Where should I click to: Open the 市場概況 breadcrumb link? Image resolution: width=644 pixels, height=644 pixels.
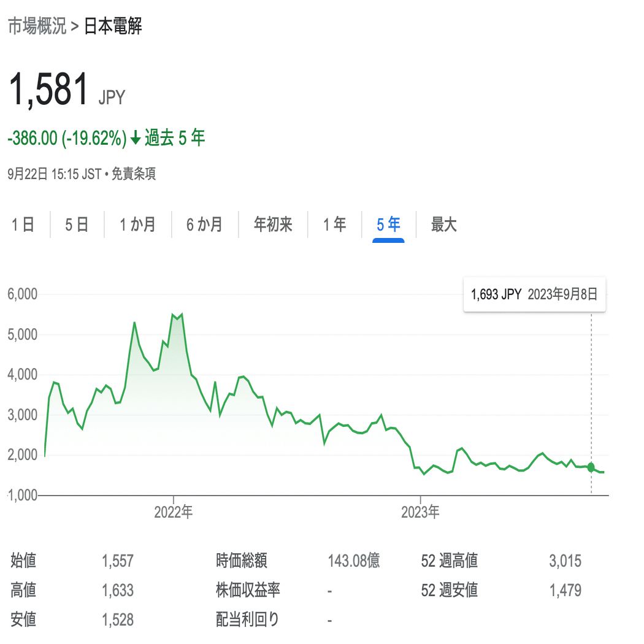pyautogui.click(x=37, y=26)
